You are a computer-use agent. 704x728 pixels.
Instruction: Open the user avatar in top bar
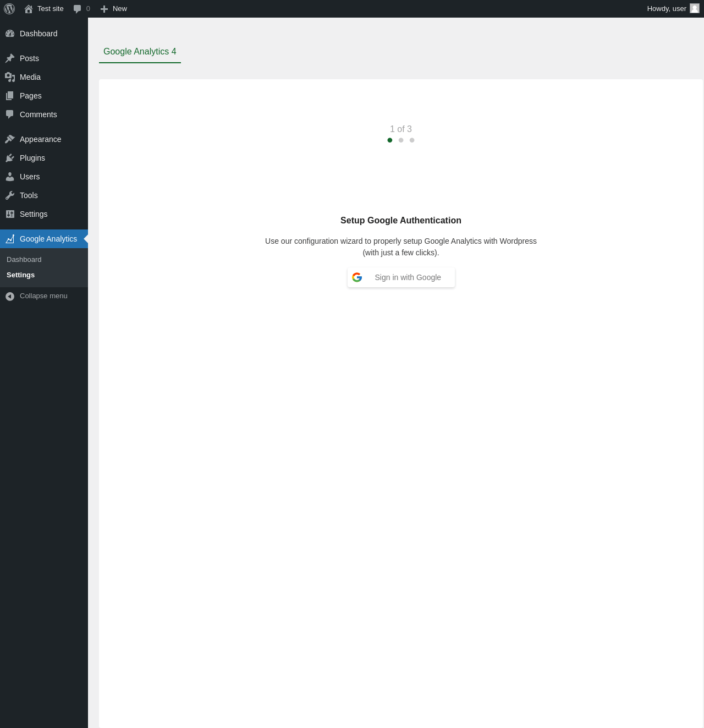[x=695, y=8]
